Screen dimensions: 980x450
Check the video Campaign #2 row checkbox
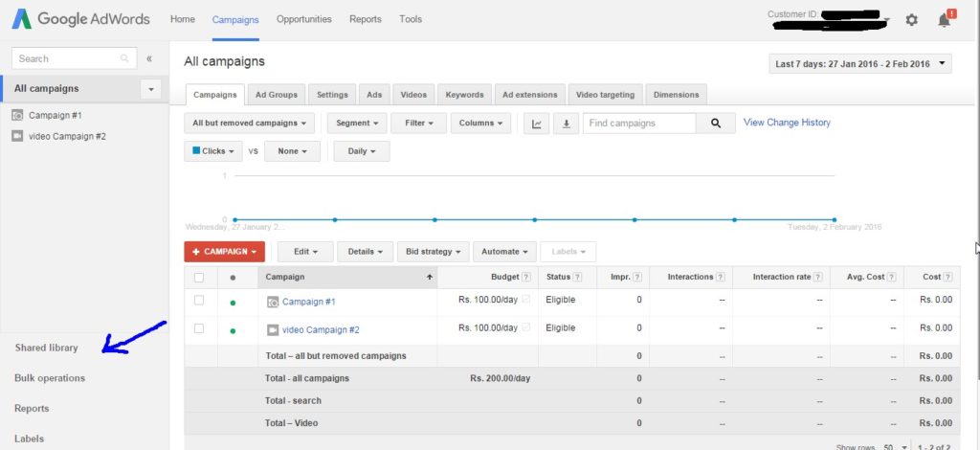(199, 328)
